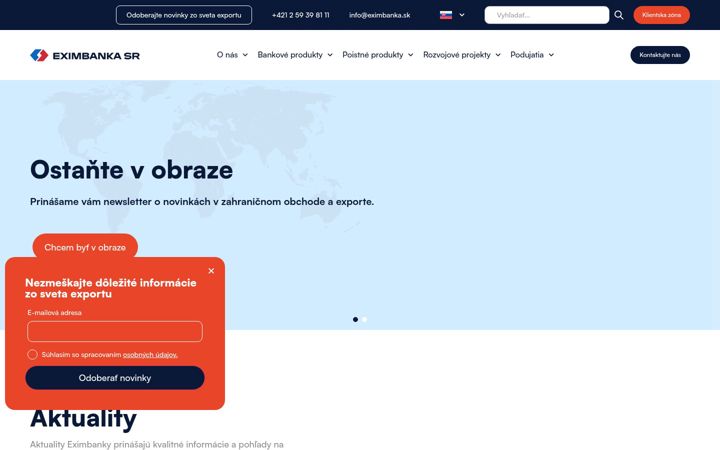Image resolution: width=720 pixels, height=450 pixels.
Task: Click the info@eximbanka.sk email link
Action: [x=380, y=15]
